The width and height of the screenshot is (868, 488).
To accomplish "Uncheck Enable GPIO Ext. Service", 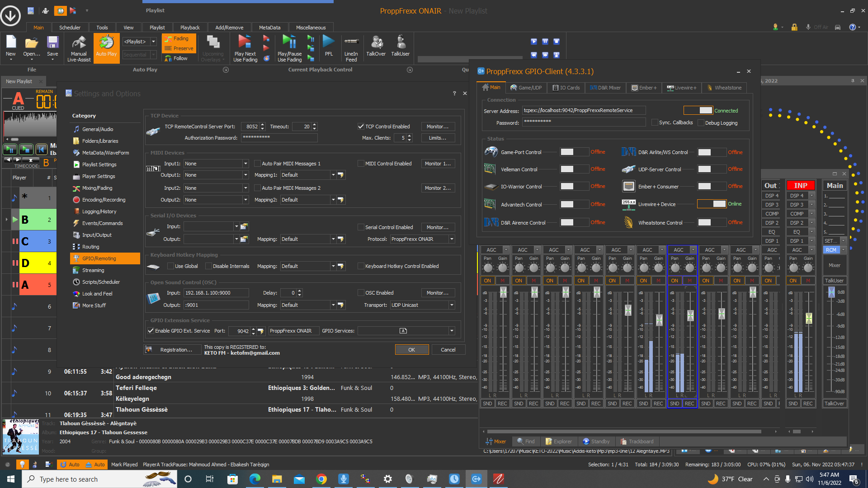I will tap(151, 331).
